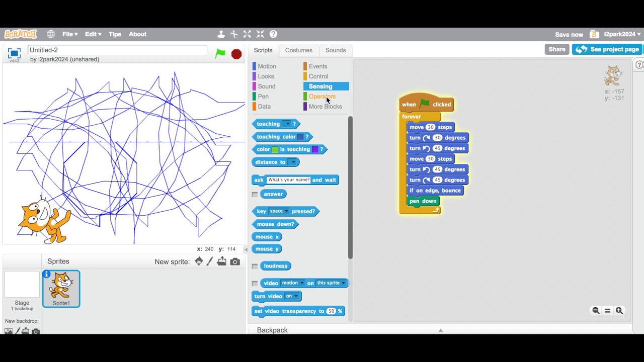Select the Delete scissors tool
Viewport: 644px width, 362px height.
[234, 34]
